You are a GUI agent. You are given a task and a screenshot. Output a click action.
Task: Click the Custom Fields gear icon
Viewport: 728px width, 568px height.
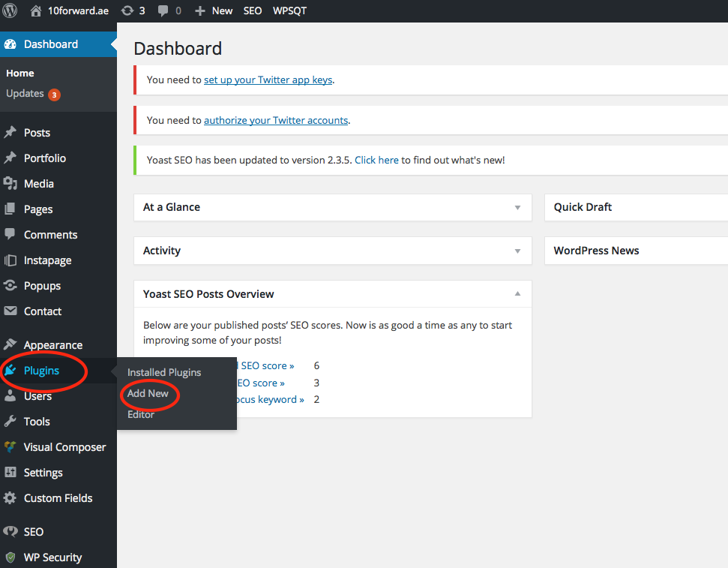click(10, 497)
